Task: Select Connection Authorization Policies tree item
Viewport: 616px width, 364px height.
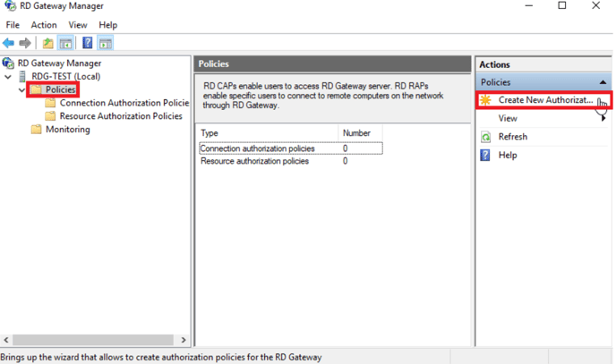Action: (x=124, y=103)
